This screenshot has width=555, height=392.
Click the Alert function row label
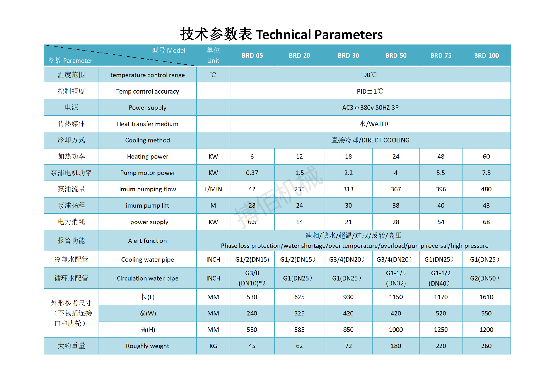(147, 241)
